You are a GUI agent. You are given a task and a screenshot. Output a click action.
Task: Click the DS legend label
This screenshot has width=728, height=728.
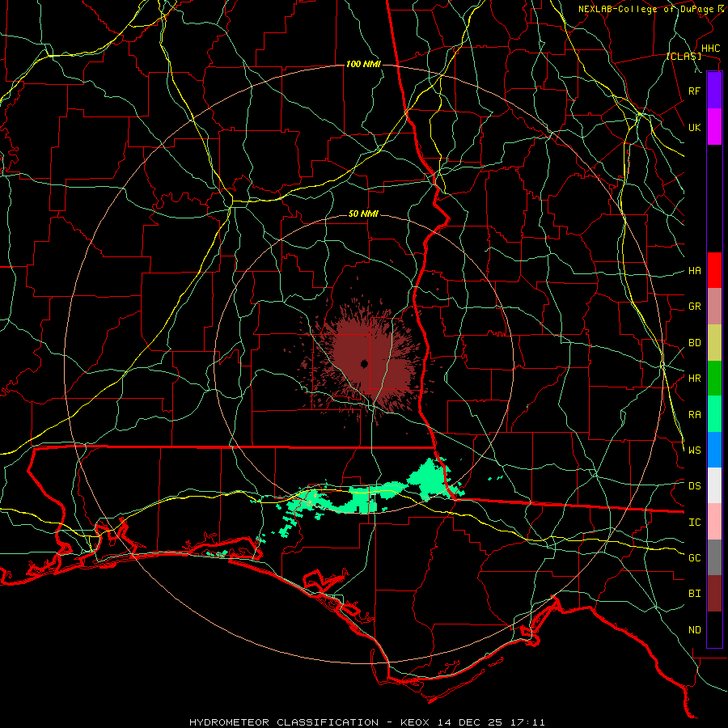pos(695,486)
